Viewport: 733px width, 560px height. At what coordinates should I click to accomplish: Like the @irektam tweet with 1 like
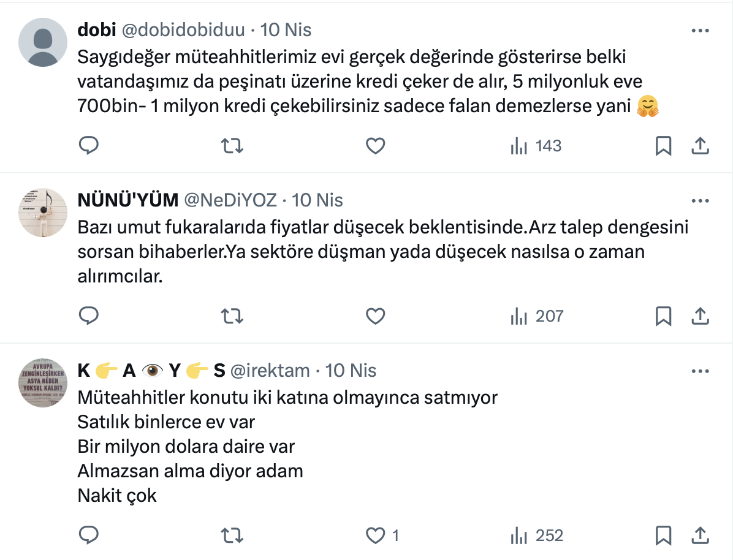coord(375,536)
